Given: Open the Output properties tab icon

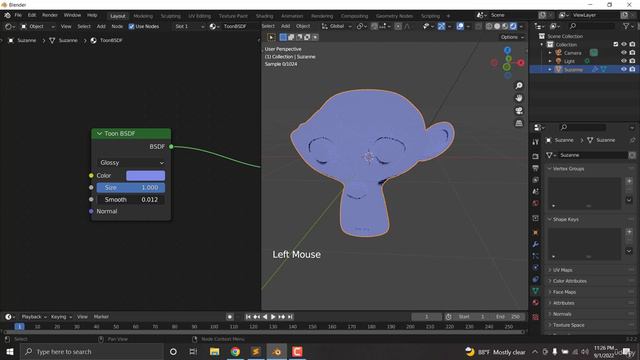Looking at the screenshot, I should pos(536,168).
